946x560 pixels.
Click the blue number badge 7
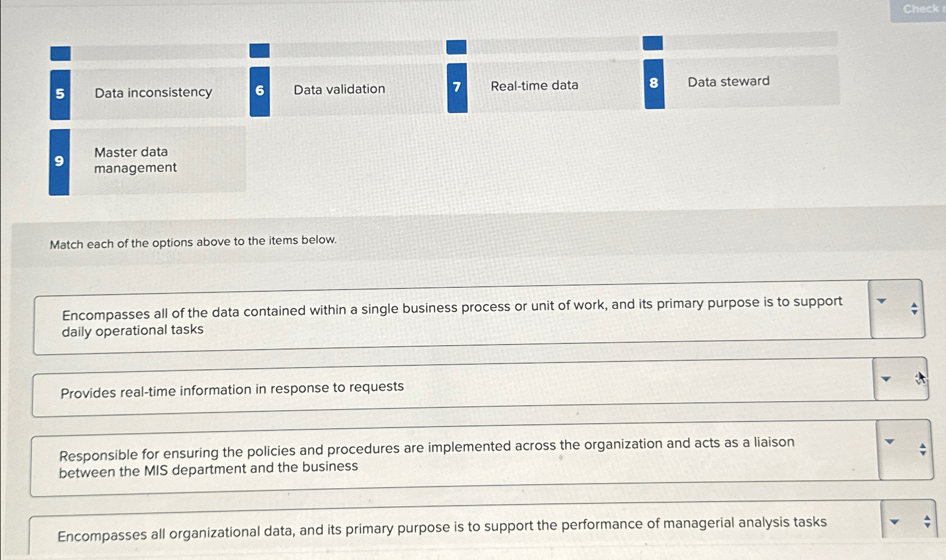(x=456, y=87)
